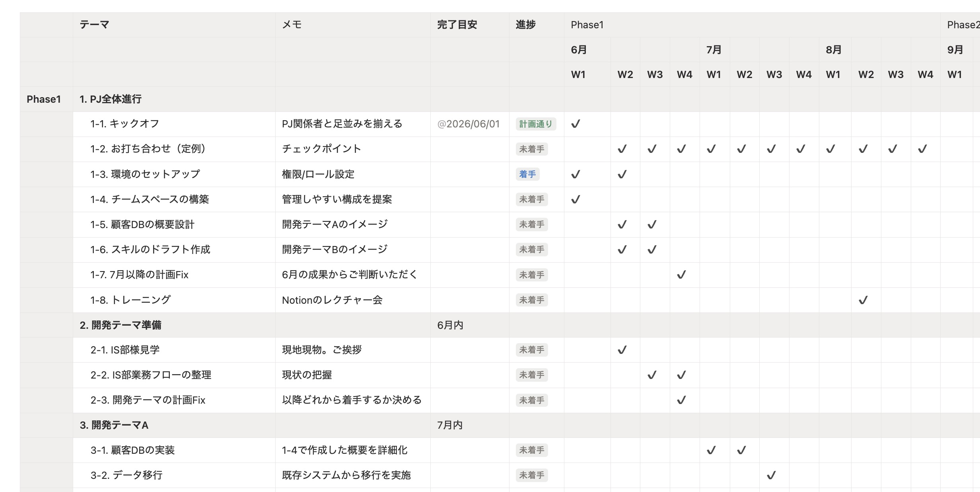Click the データ移行 checkmark in July W3

pos(771,475)
